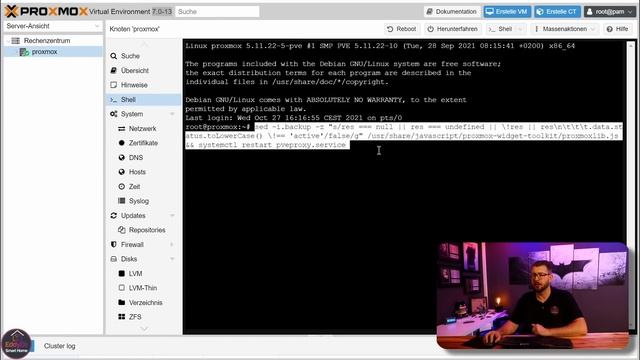640x360 pixels.
Task: Click the Herunterfahren button
Action: (x=452, y=29)
